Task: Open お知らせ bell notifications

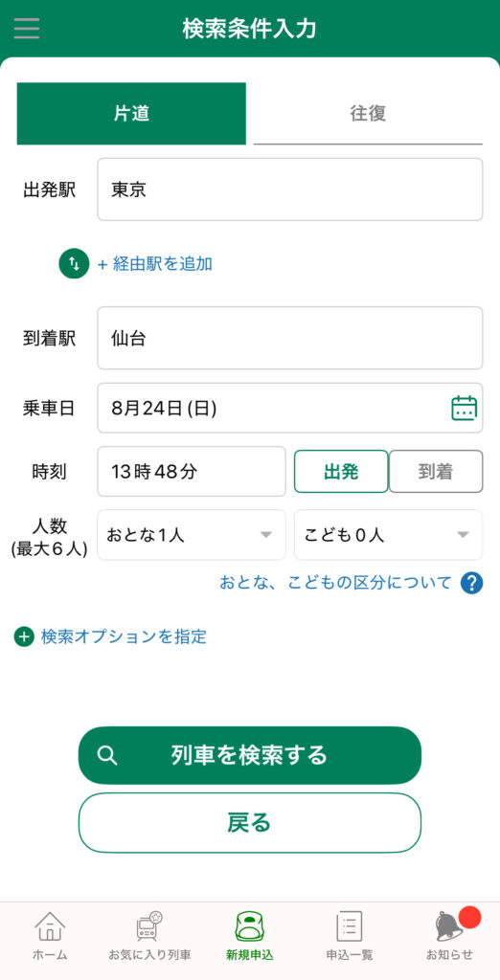Action: click(449, 936)
